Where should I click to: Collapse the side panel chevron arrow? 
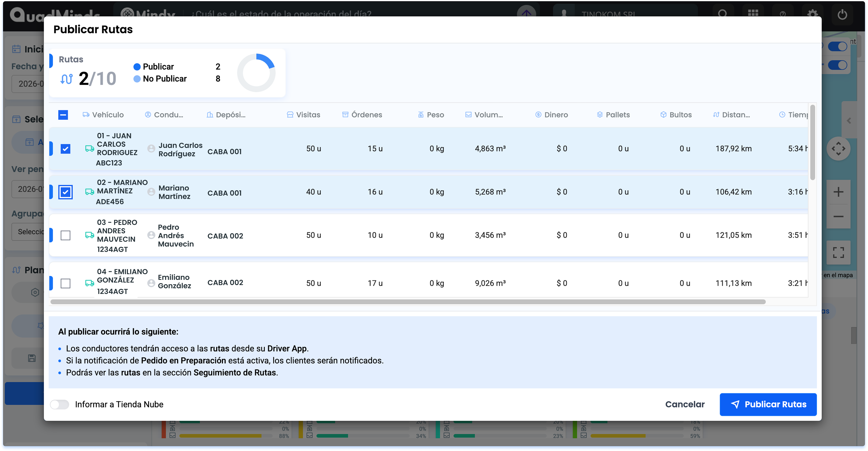849,121
